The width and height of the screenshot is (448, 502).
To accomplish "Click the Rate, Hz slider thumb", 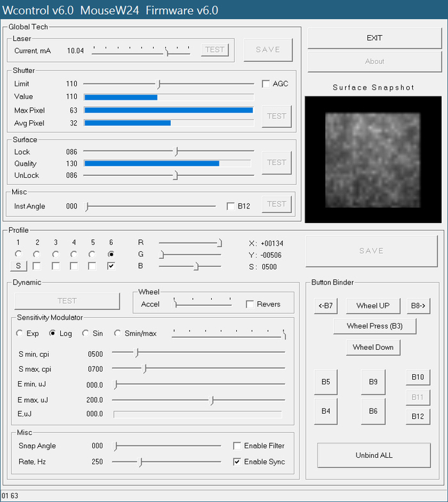I will pos(141,462).
